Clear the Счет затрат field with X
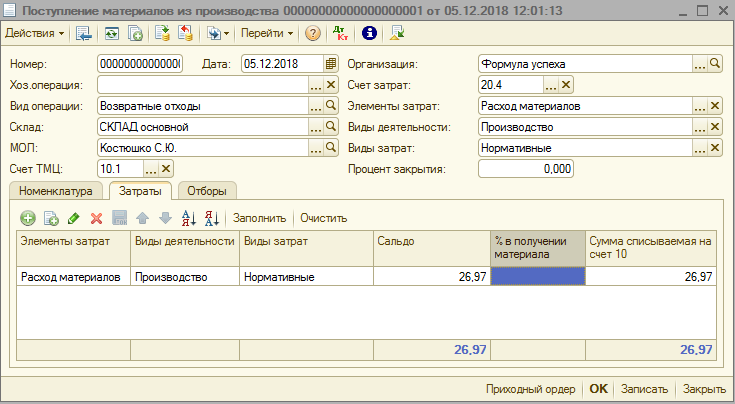This screenshot has height=404, width=735. 566,85
